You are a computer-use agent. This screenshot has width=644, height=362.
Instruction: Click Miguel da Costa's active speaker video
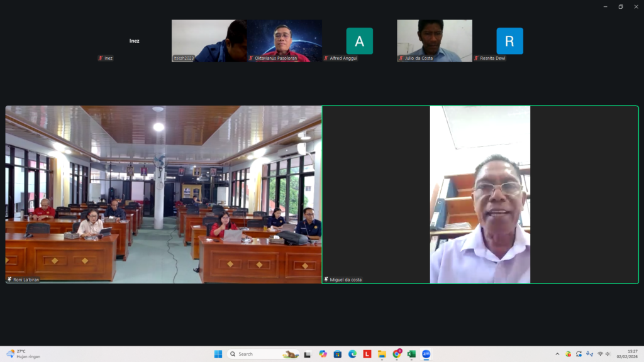pyautogui.click(x=480, y=194)
